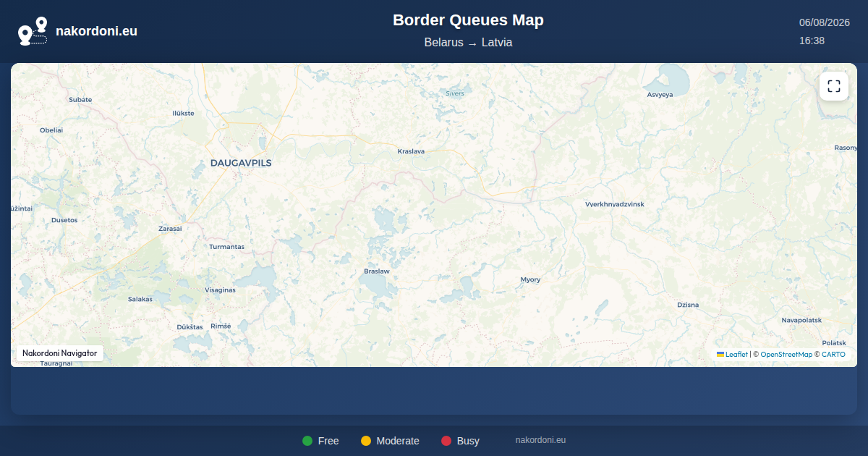Click the Border Queues Map title
Screen dimensions: 868x456
tap(468, 20)
